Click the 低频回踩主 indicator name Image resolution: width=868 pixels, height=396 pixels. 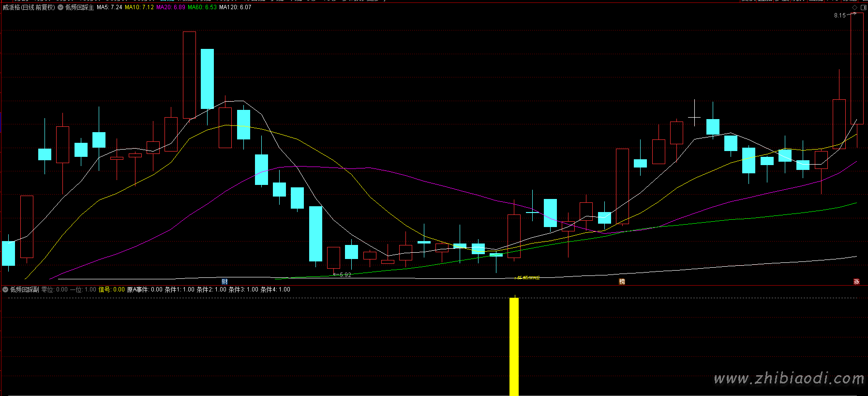click(79, 8)
